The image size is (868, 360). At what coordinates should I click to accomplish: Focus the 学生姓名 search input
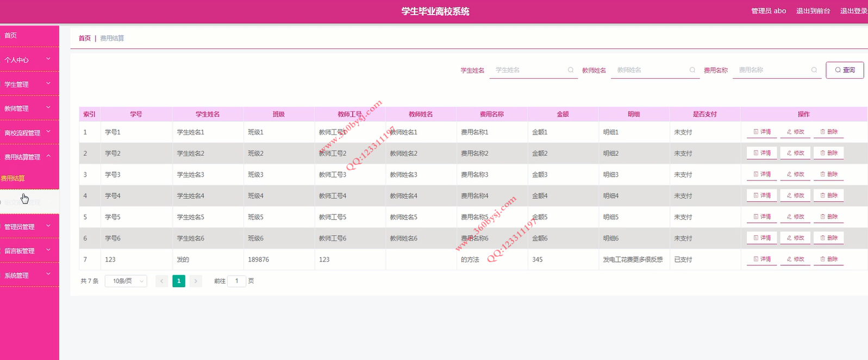pyautogui.click(x=533, y=70)
